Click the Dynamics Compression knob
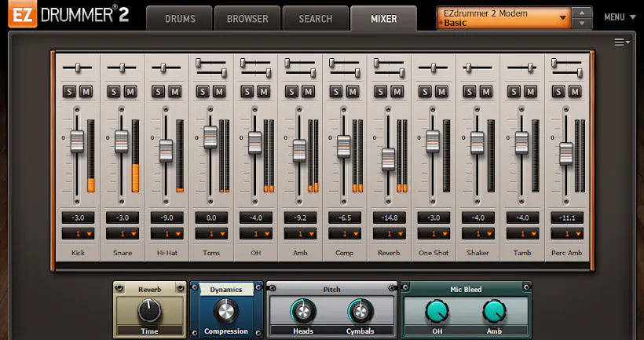 [226, 311]
